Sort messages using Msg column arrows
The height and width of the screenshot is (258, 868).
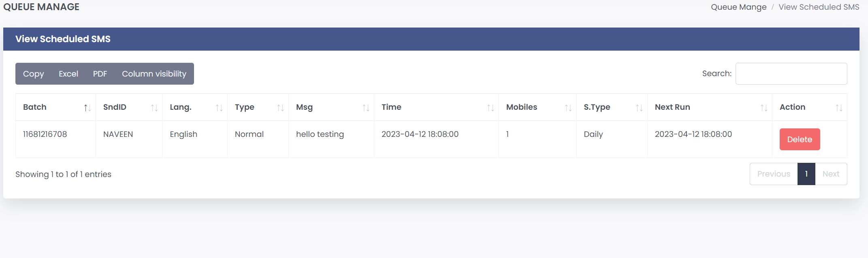(x=366, y=108)
